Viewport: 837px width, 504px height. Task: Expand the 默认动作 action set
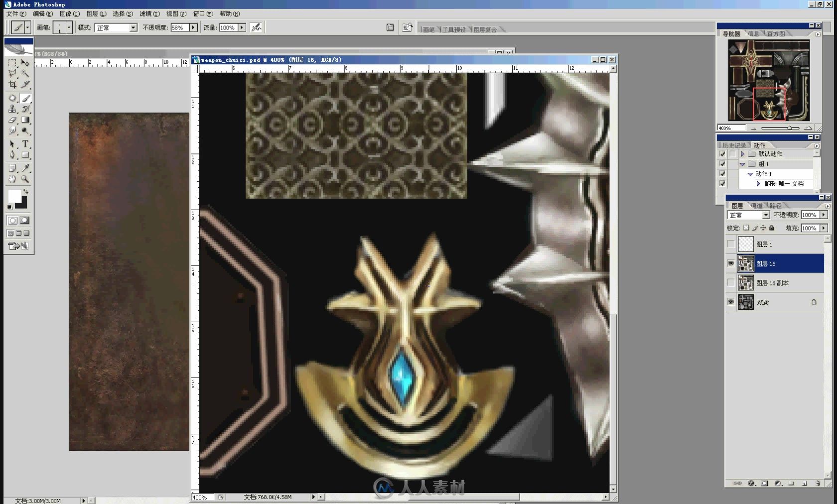pos(742,154)
